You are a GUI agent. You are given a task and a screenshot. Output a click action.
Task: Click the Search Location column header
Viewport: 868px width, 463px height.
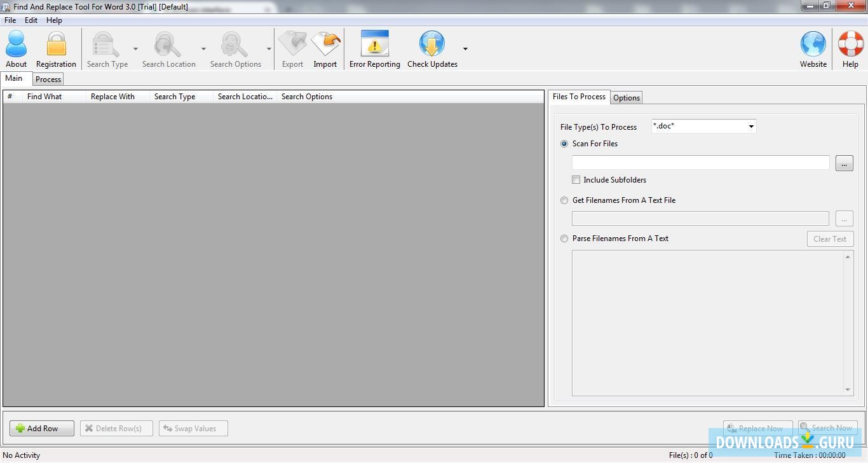pyautogui.click(x=245, y=97)
